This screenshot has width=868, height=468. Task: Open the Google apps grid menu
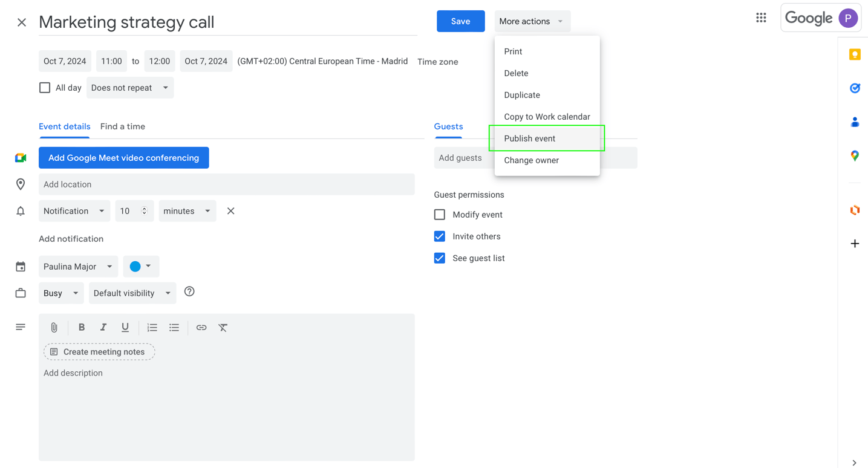click(x=761, y=18)
